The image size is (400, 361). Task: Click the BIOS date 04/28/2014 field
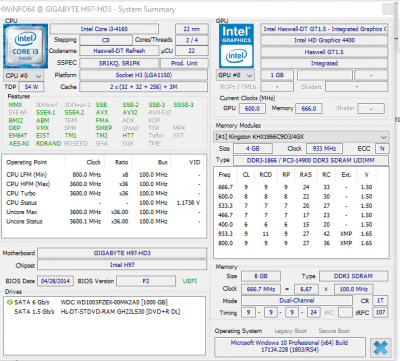[x=56, y=281]
